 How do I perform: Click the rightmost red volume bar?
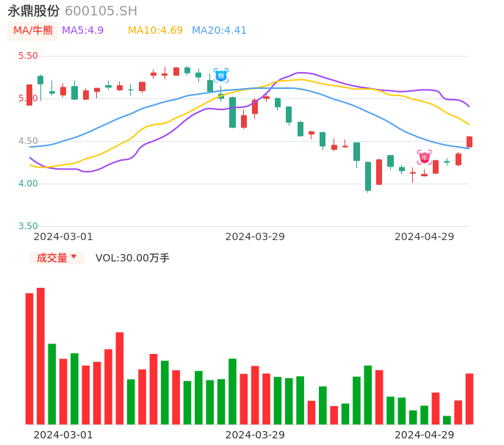click(469, 399)
